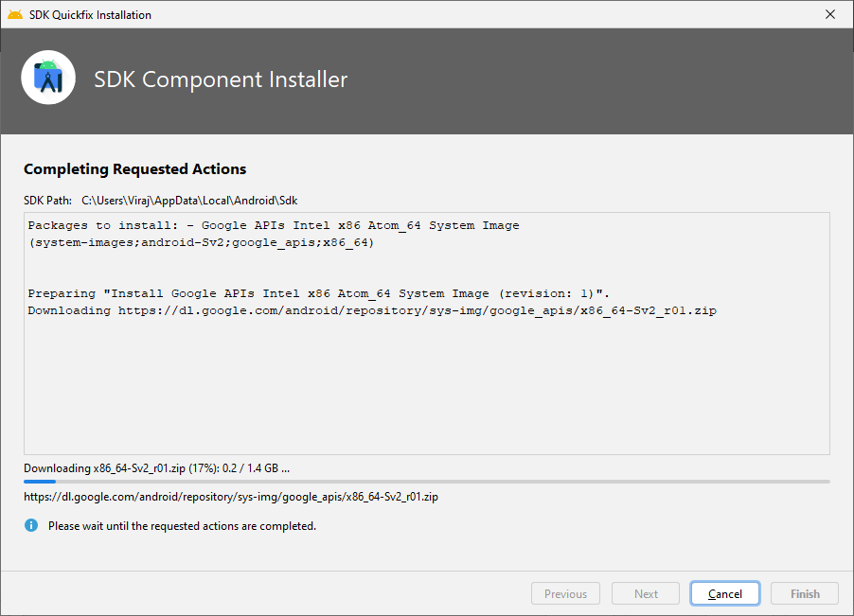
Task: Click the "Packages to install" log line
Action: coord(273,225)
